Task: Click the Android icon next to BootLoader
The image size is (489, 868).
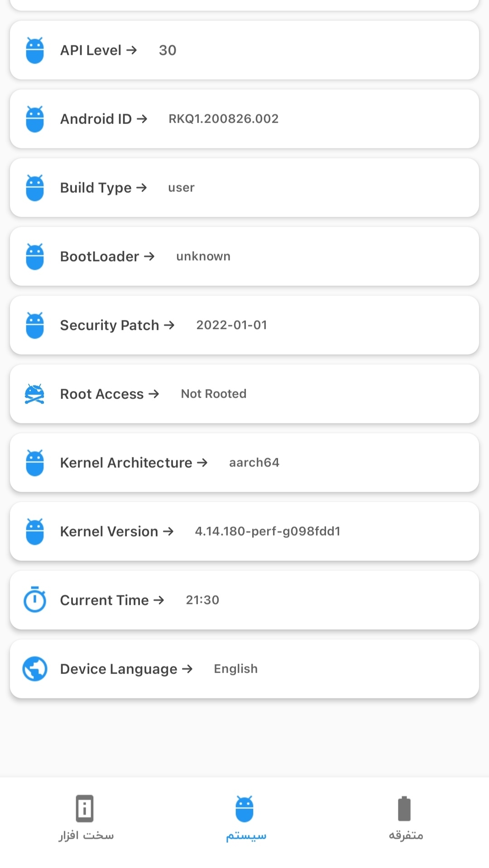Action: click(35, 256)
